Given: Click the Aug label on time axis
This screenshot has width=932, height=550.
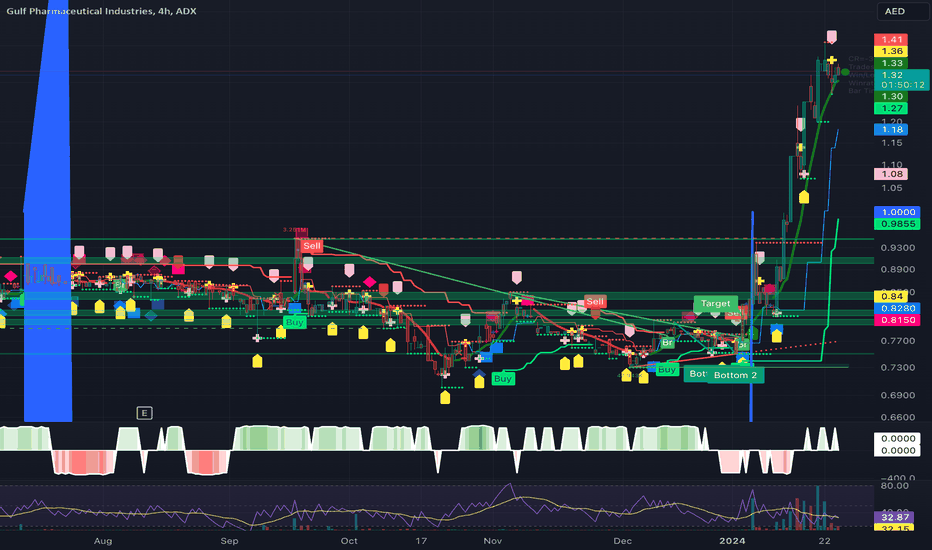Looking at the screenshot, I should (103, 540).
